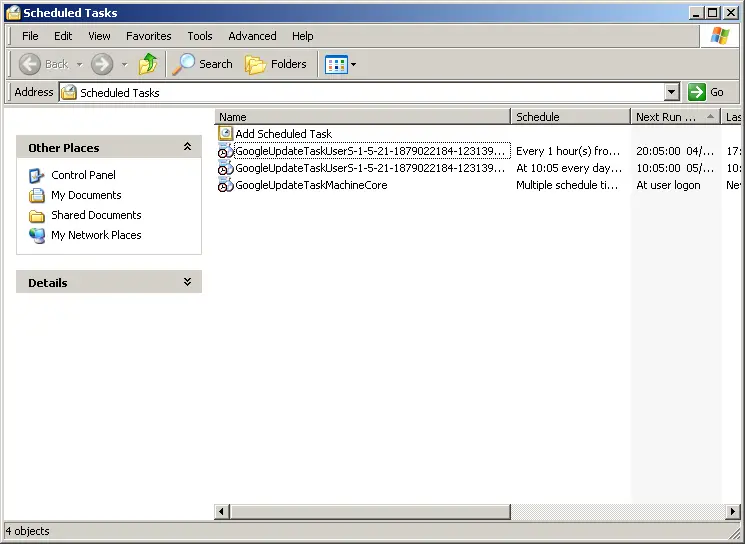This screenshot has width=745, height=544.
Task: Sort by the Name column header
Action: tap(363, 117)
